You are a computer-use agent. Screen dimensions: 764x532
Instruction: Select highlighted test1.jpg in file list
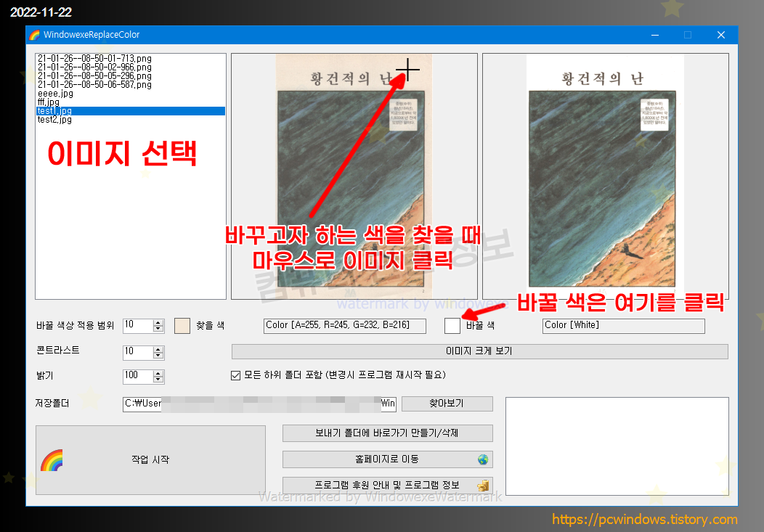pos(131,111)
